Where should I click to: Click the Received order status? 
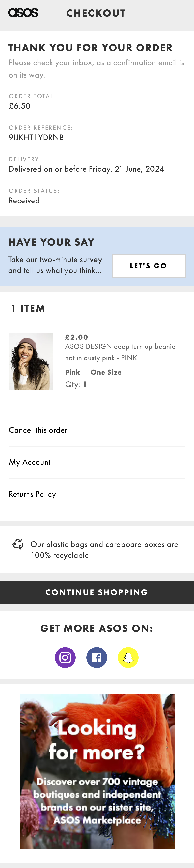(24, 200)
